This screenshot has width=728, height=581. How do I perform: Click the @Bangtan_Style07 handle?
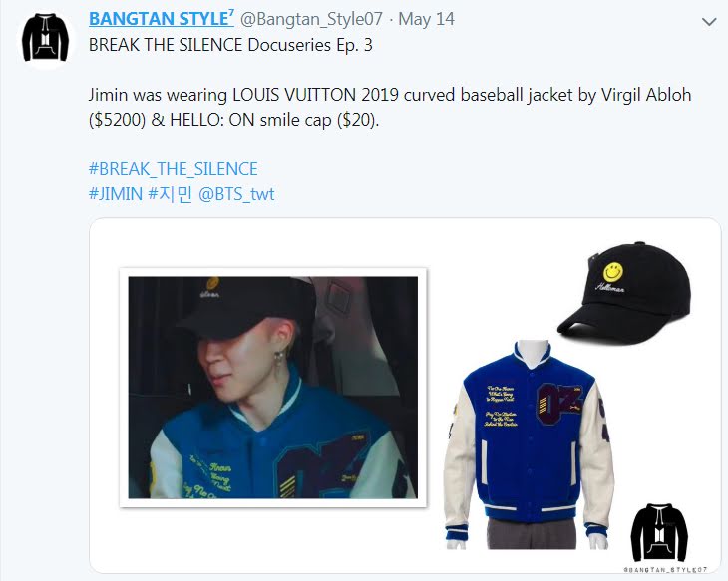pyautogui.click(x=311, y=19)
